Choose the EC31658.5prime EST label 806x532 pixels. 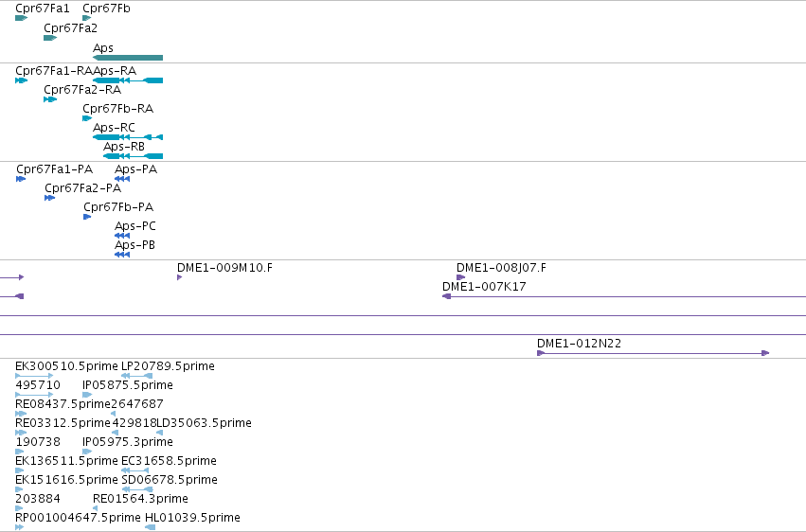coord(169,461)
